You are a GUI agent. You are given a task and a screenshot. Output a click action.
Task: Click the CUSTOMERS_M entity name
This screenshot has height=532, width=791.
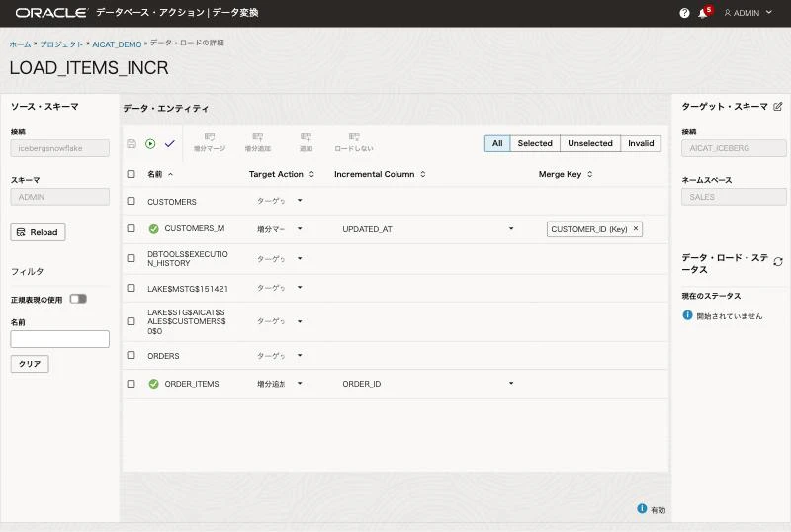point(194,228)
